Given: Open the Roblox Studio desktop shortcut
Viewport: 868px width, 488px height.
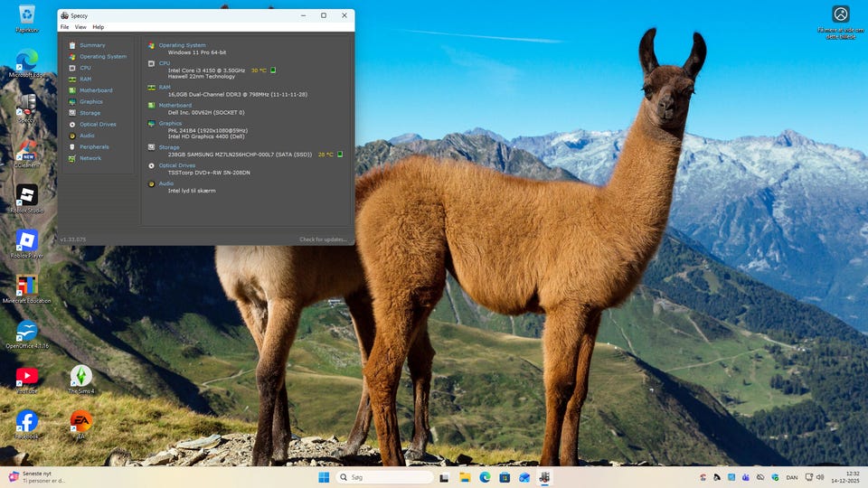Looking at the screenshot, I should click(x=27, y=198).
